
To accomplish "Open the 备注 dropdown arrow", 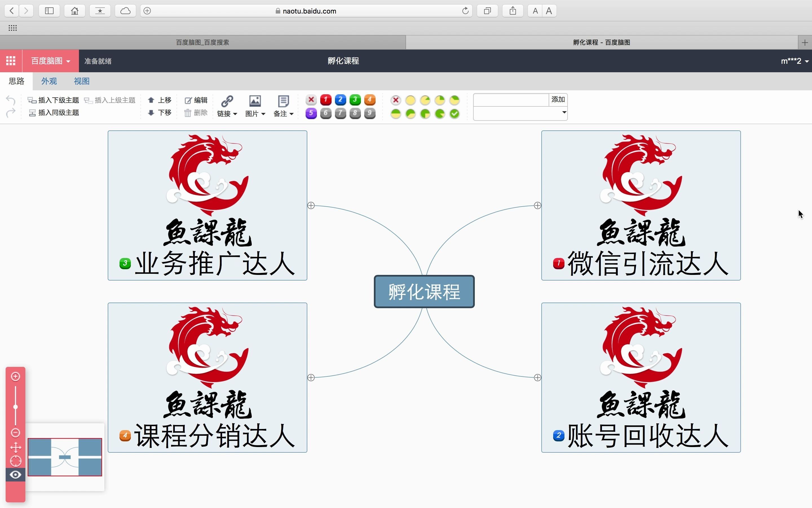I will click(291, 114).
